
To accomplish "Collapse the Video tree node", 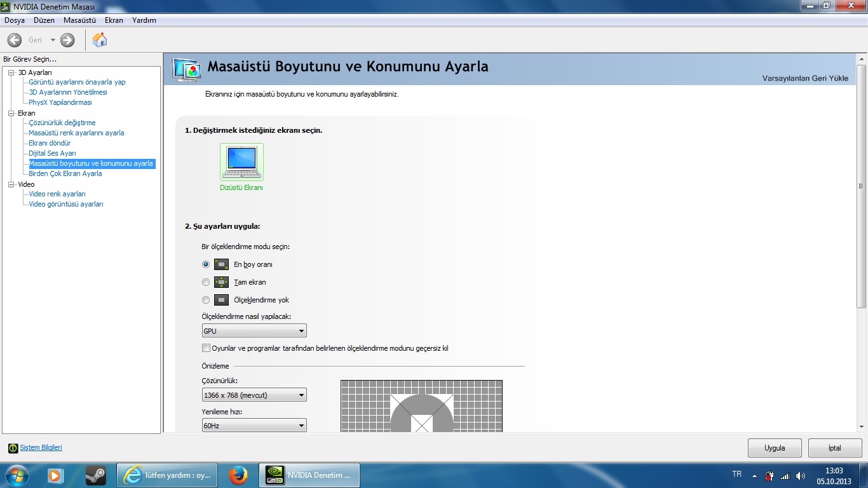I will pyautogui.click(x=11, y=184).
